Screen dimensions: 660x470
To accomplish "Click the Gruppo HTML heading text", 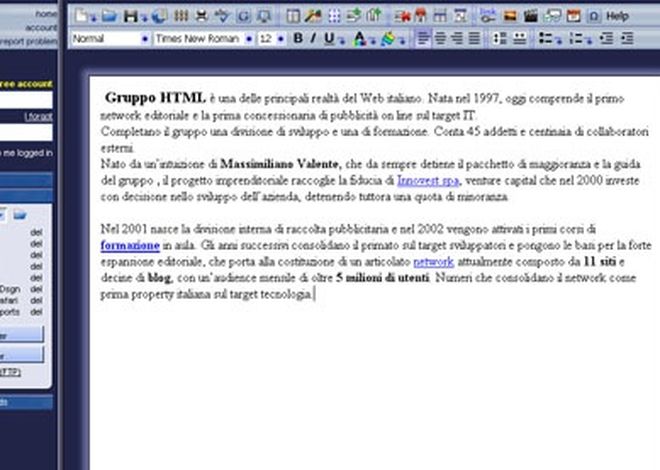I will [x=155, y=98].
